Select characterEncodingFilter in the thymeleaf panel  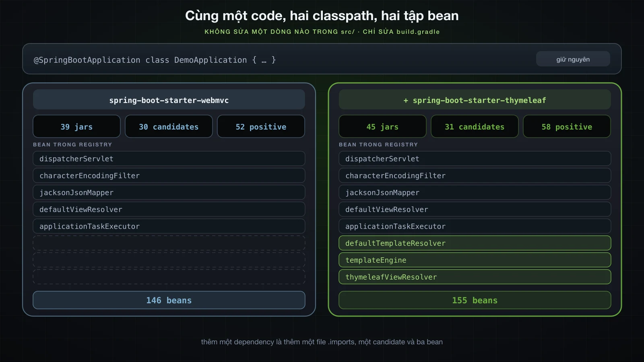click(475, 175)
